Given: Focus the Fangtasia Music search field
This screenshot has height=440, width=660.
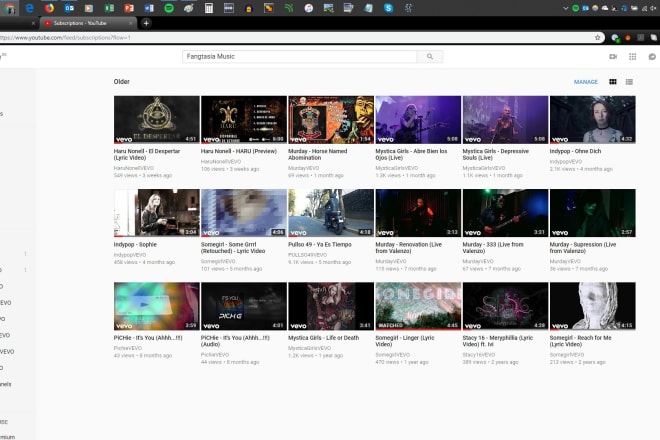Looking at the screenshot, I should [299, 56].
